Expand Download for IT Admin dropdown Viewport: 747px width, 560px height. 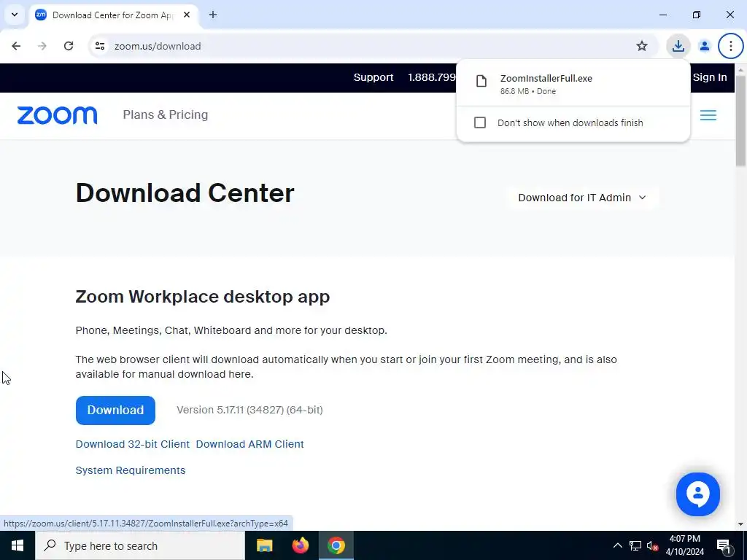click(x=582, y=198)
